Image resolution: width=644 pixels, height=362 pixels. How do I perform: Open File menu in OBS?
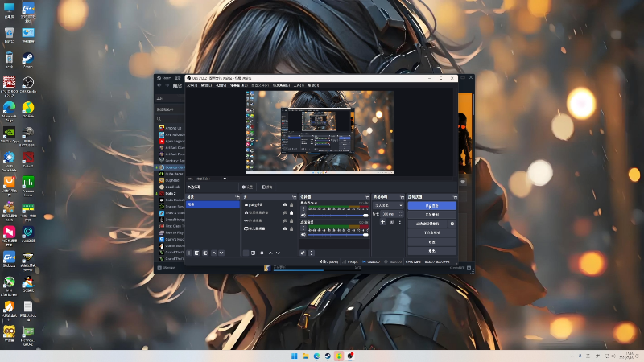pos(192,85)
